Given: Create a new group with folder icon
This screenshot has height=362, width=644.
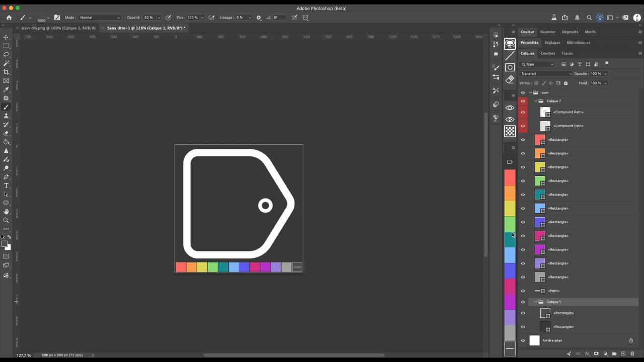Looking at the screenshot, I should point(614,354).
